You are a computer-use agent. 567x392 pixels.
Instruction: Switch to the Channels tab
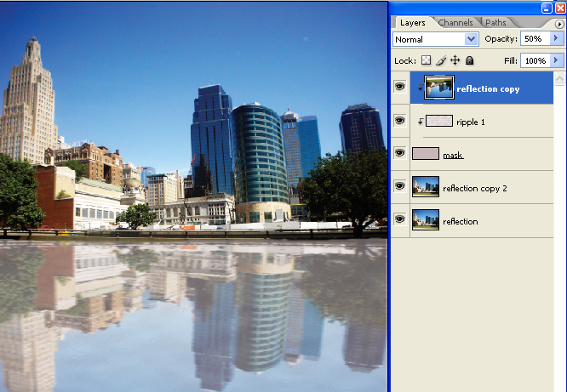tap(455, 23)
